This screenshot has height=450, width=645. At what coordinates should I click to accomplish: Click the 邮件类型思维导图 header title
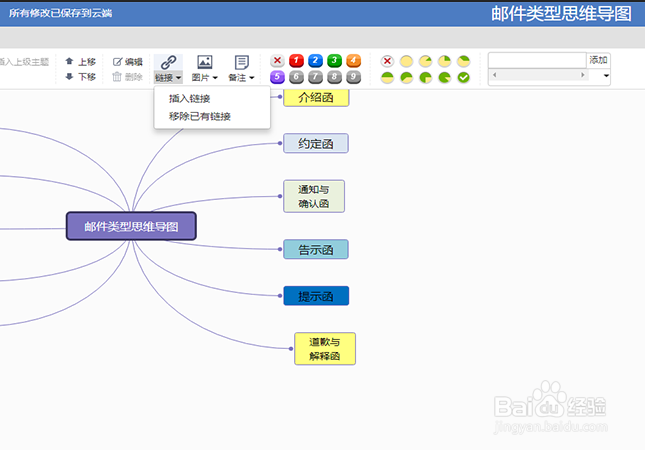561,14
